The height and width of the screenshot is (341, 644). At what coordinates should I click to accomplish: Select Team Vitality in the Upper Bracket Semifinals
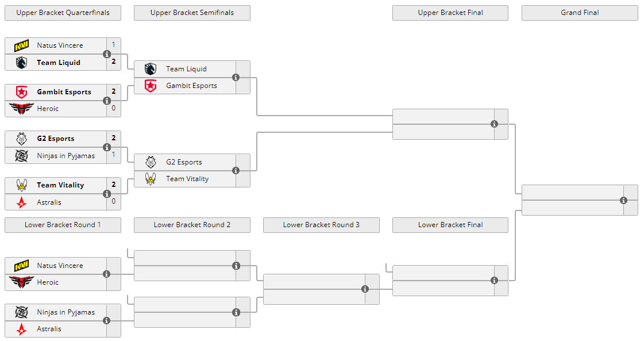pos(187,179)
